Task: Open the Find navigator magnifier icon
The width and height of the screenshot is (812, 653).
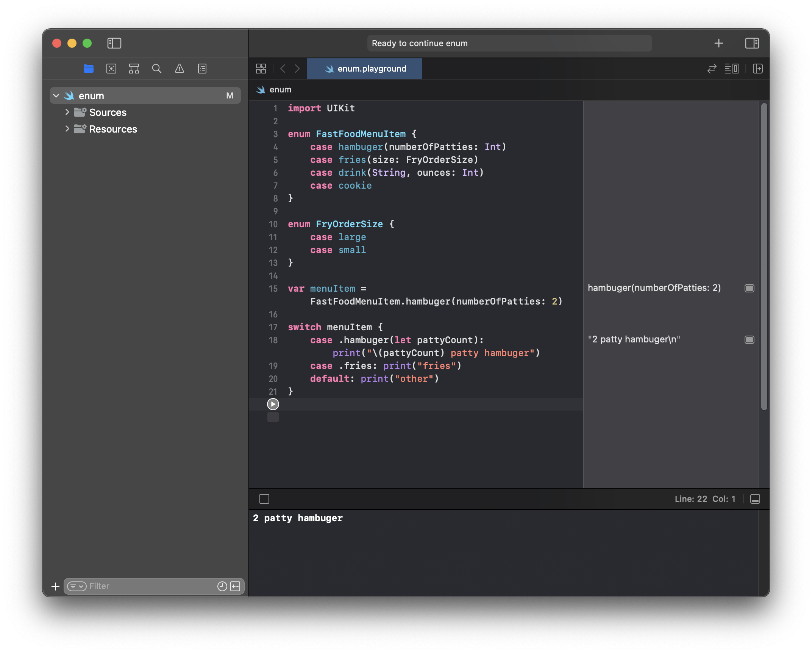Action: point(156,69)
